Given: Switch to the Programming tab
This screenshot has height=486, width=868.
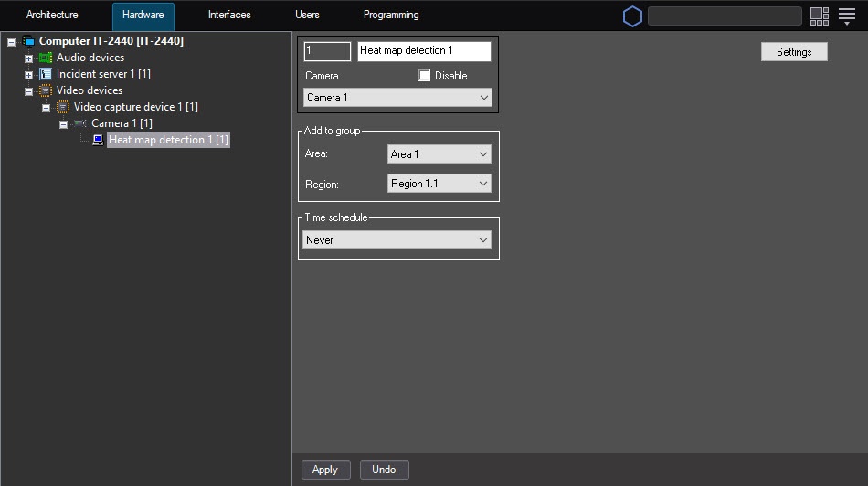Looking at the screenshot, I should 391,16.
